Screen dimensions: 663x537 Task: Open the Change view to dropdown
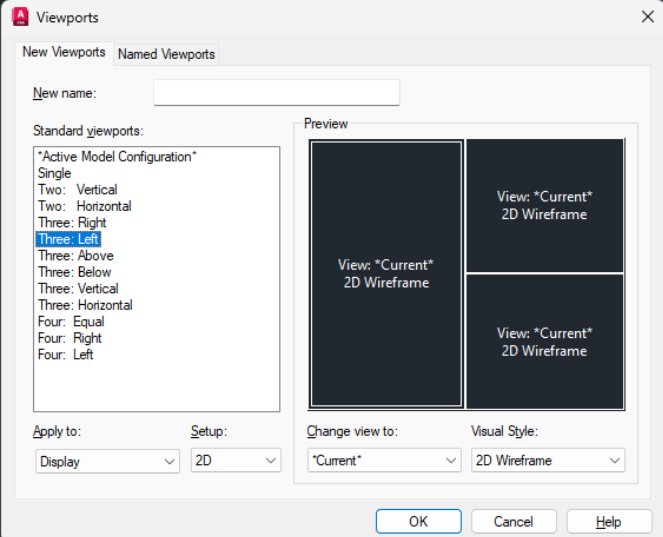point(384,460)
